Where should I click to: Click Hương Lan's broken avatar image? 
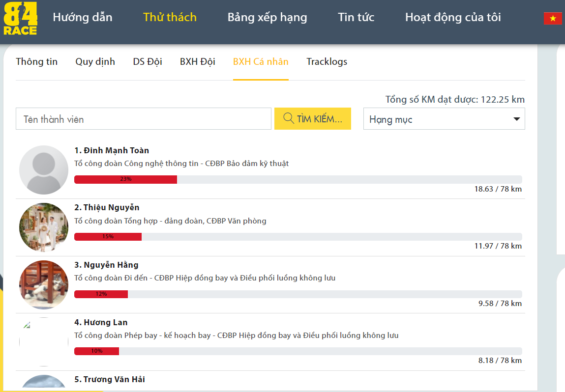[44, 342]
